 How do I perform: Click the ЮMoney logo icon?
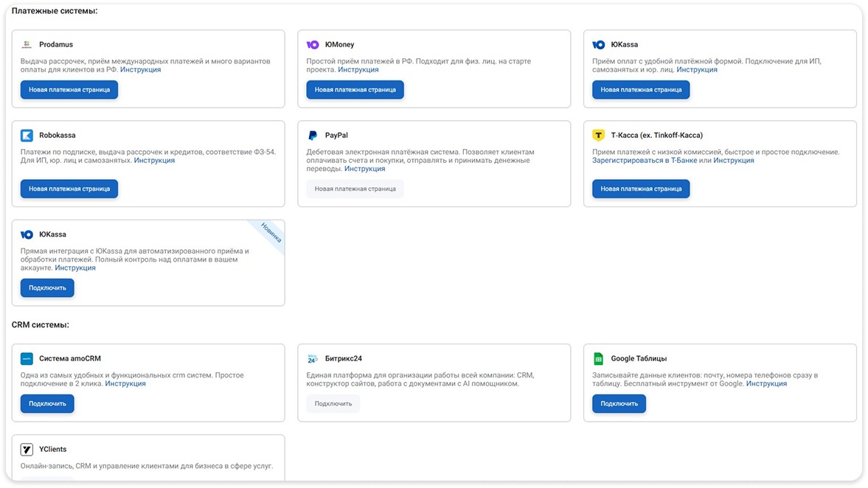point(313,45)
